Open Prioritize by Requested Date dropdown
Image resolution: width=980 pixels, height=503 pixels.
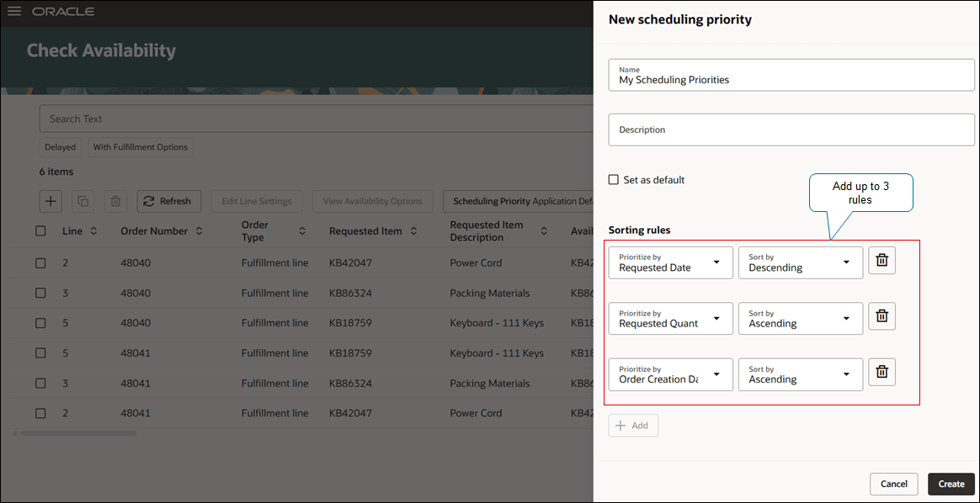coord(671,262)
